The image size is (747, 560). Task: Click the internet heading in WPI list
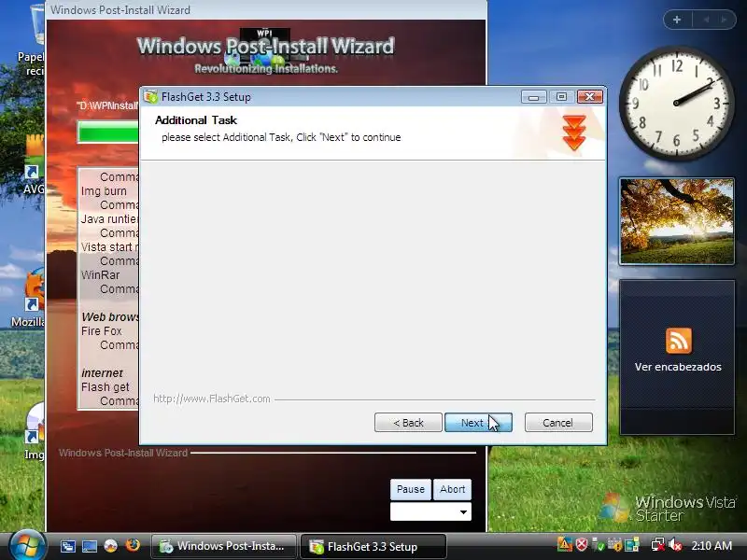[102, 372]
